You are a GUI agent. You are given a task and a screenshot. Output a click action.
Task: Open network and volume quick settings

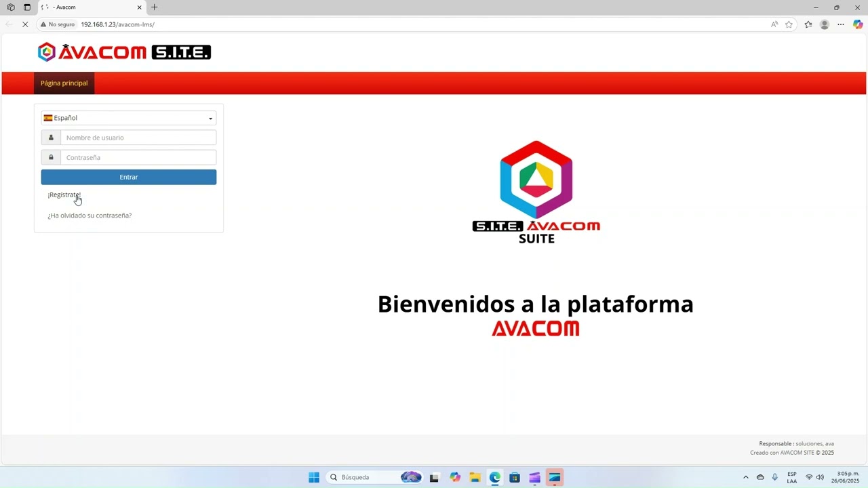tap(814, 477)
